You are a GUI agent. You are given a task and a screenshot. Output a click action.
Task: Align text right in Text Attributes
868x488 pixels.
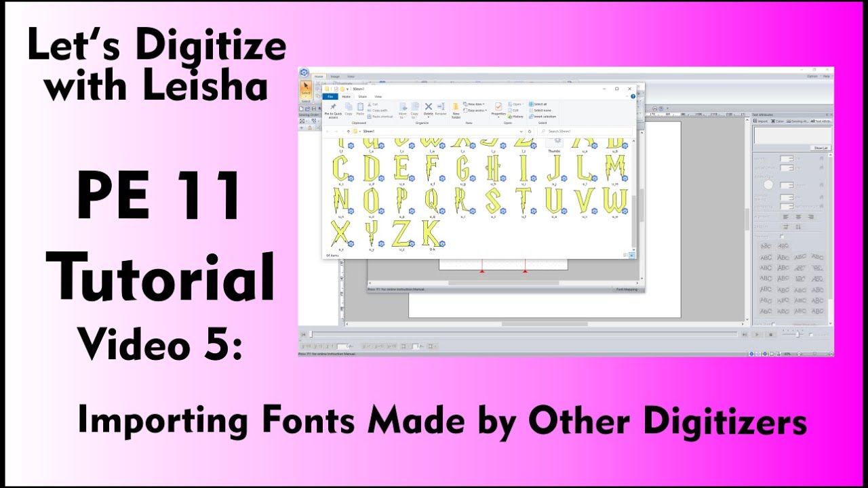(x=811, y=217)
